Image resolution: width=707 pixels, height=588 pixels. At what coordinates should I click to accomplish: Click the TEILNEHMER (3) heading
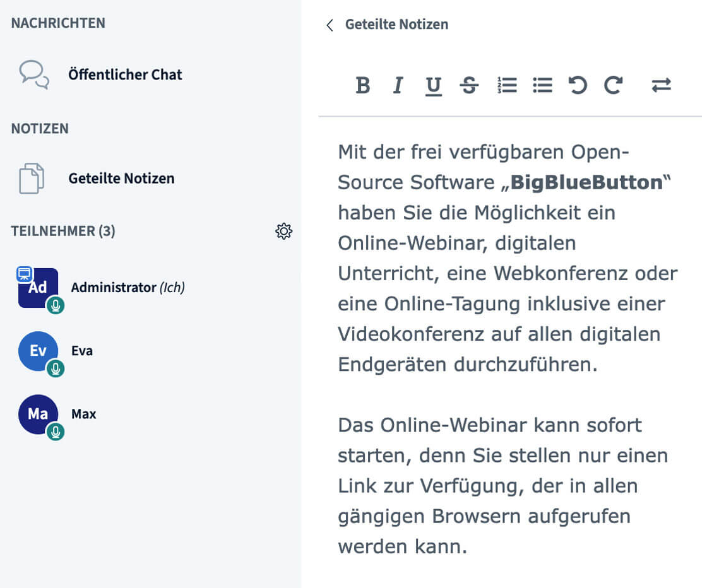63,231
